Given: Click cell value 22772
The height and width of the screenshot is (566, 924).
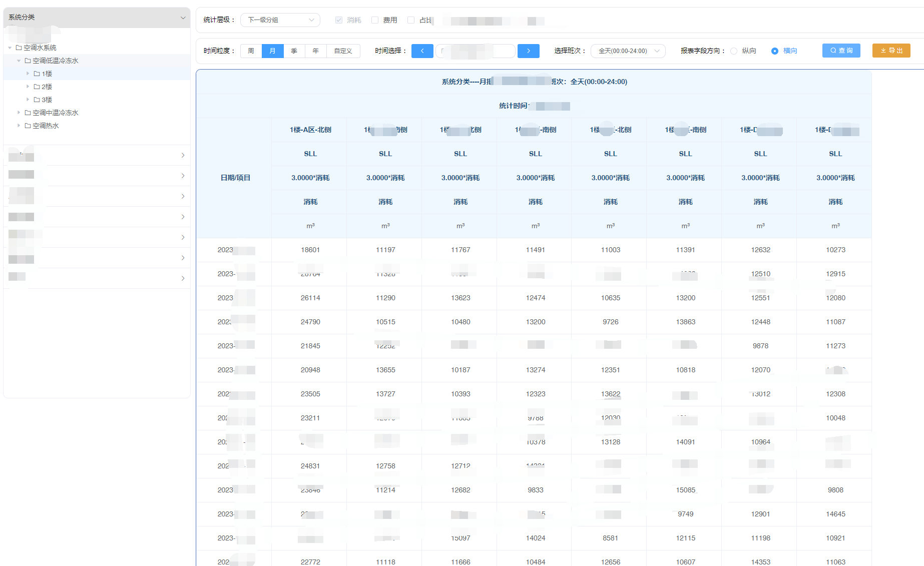Looking at the screenshot, I should point(310,562).
